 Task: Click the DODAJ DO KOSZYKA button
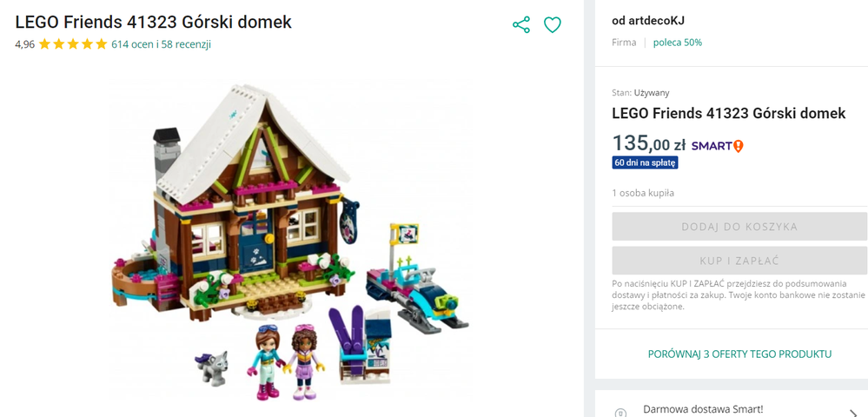pos(739,227)
